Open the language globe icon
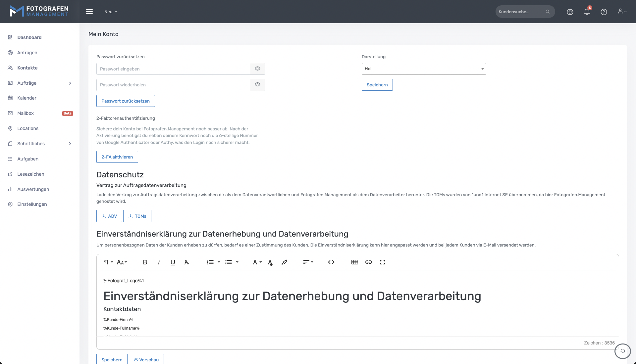The height and width of the screenshot is (364, 636). click(x=570, y=12)
